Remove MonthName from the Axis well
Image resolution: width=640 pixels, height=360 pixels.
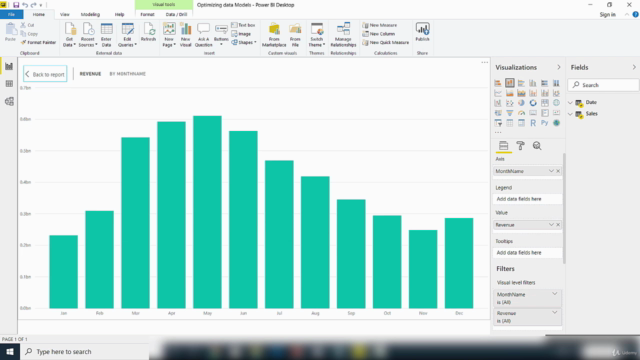(x=558, y=171)
